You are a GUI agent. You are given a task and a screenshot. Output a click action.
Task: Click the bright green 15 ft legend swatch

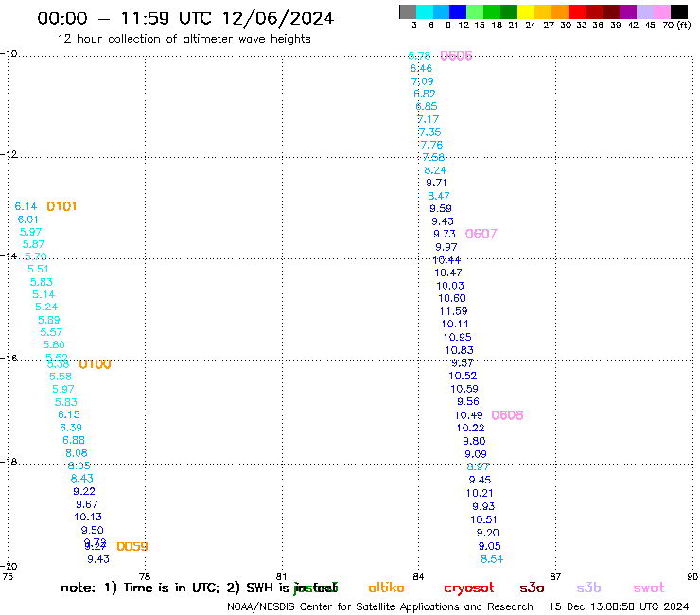tap(475, 11)
